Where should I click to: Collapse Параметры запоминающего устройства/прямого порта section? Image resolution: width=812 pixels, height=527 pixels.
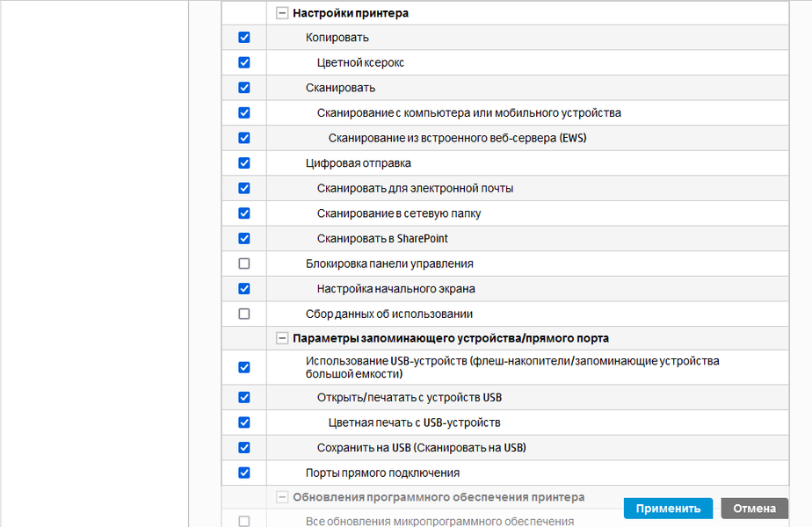click(x=282, y=338)
